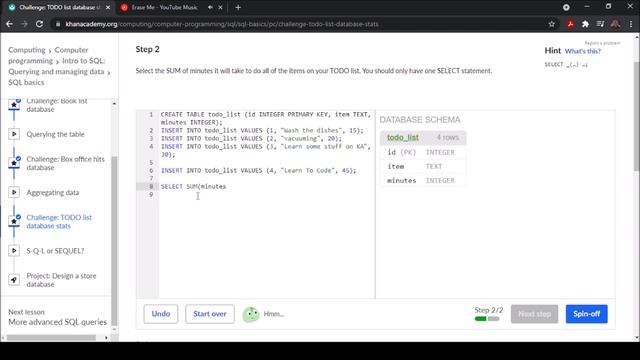This screenshot has width=640, height=360.
Task: Open Challenge: Book list database
Action: pyautogui.click(x=57, y=105)
